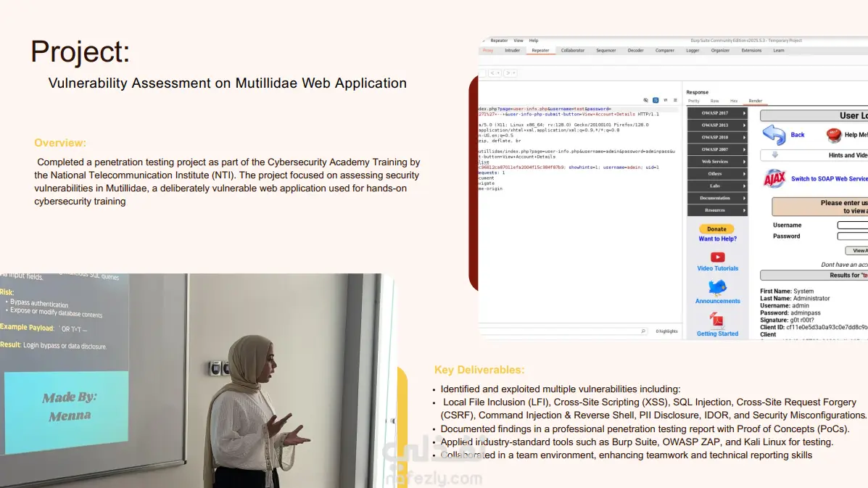868x488 pixels.
Task: Expand Hints and Videos down arrow
Action: pos(775,155)
